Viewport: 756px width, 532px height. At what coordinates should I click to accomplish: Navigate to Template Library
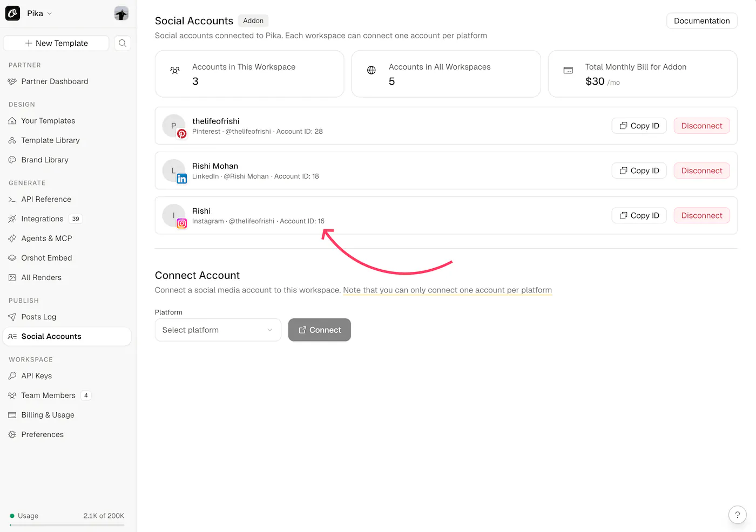click(50, 140)
